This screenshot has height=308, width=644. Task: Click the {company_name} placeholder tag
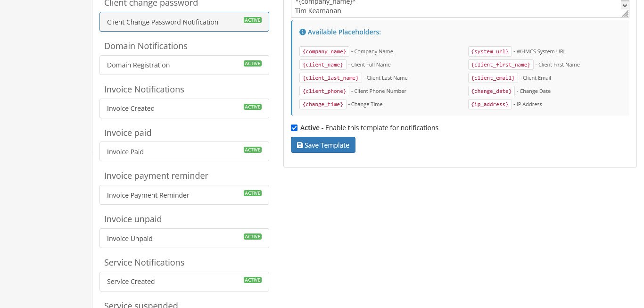[x=324, y=51]
